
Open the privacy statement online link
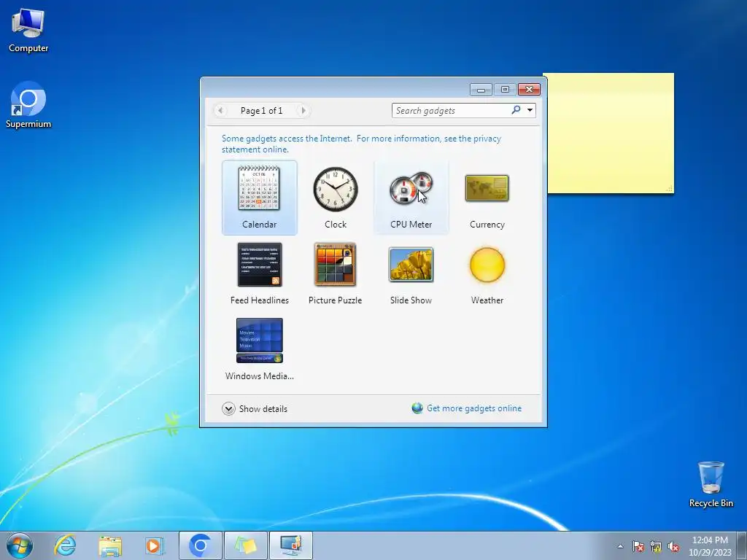click(361, 144)
